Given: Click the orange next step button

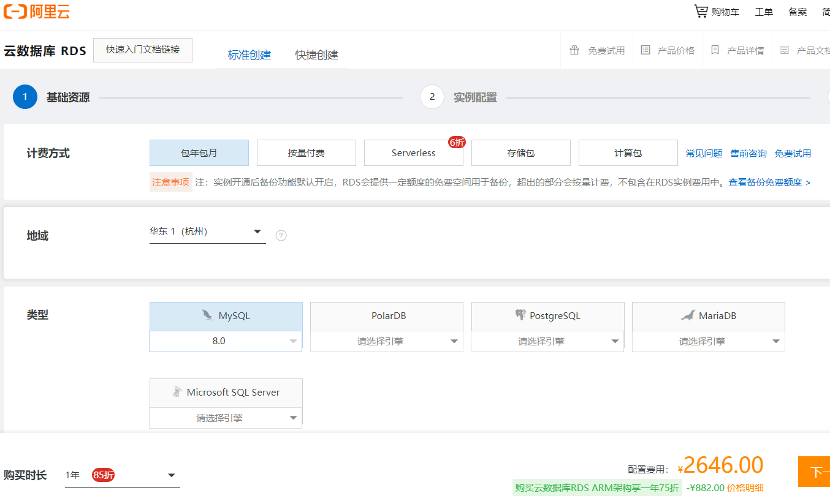Looking at the screenshot, I should point(814,472).
